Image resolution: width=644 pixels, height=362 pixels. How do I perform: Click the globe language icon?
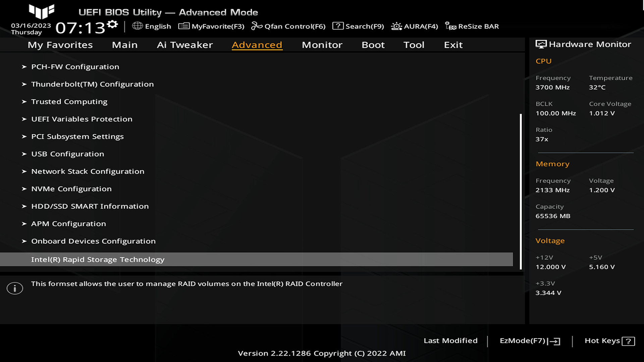point(137,26)
